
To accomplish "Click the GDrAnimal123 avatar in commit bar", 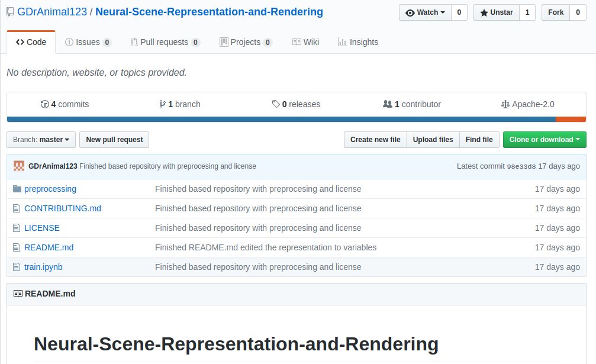I will click(19, 166).
